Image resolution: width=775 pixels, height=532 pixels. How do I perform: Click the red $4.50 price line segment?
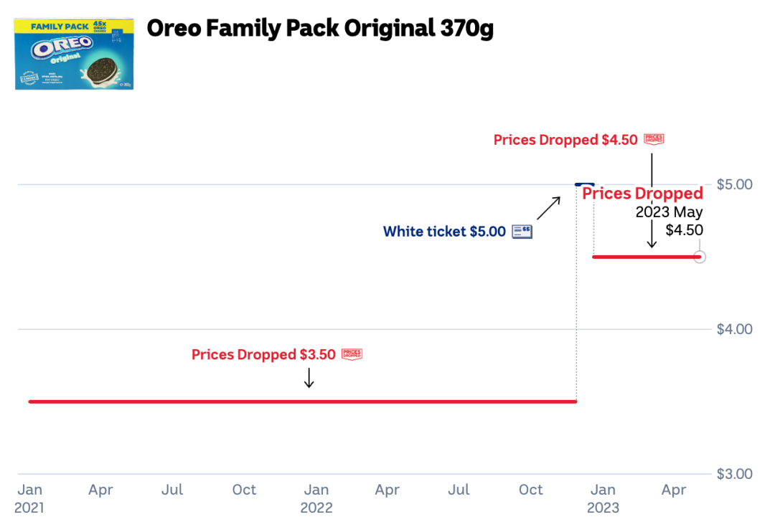coord(644,257)
